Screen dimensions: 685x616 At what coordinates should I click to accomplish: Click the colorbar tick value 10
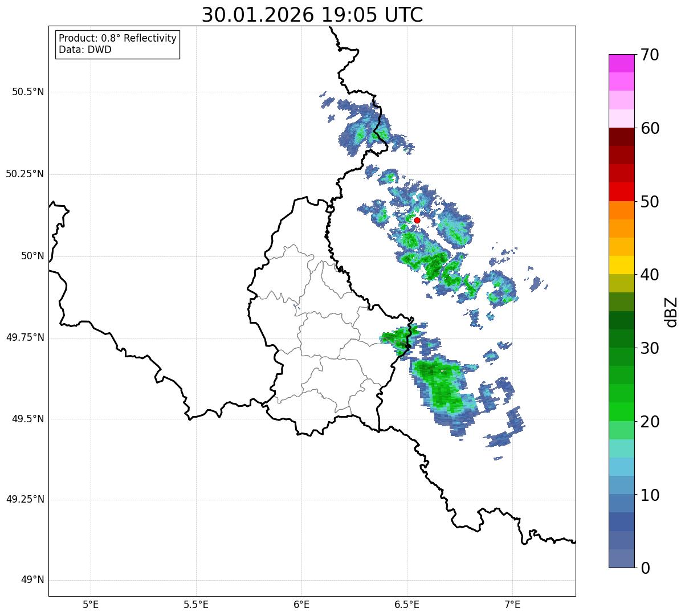click(650, 495)
